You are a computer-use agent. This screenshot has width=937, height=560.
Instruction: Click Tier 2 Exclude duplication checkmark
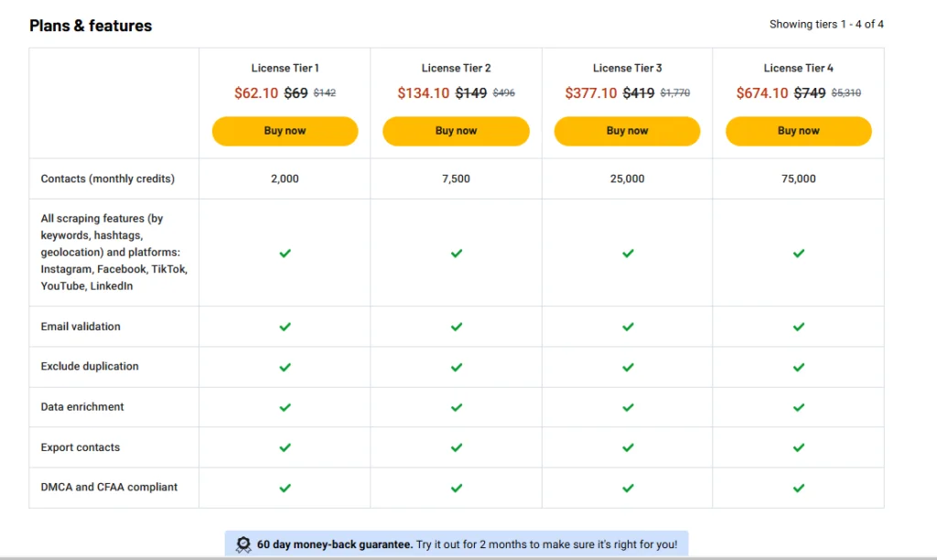[456, 367]
